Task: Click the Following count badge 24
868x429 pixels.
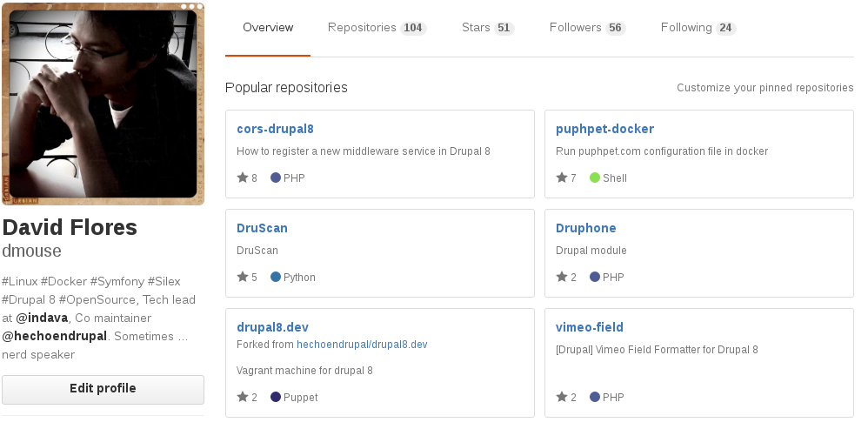Action: [725, 28]
